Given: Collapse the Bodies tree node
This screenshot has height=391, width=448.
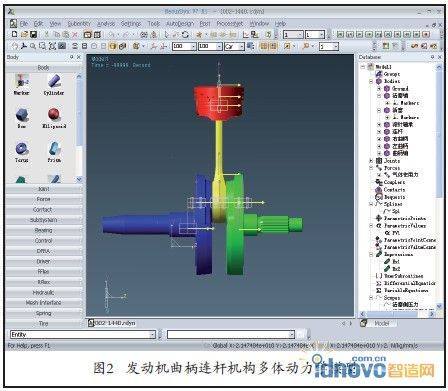Looking at the screenshot, I should click(x=371, y=81).
